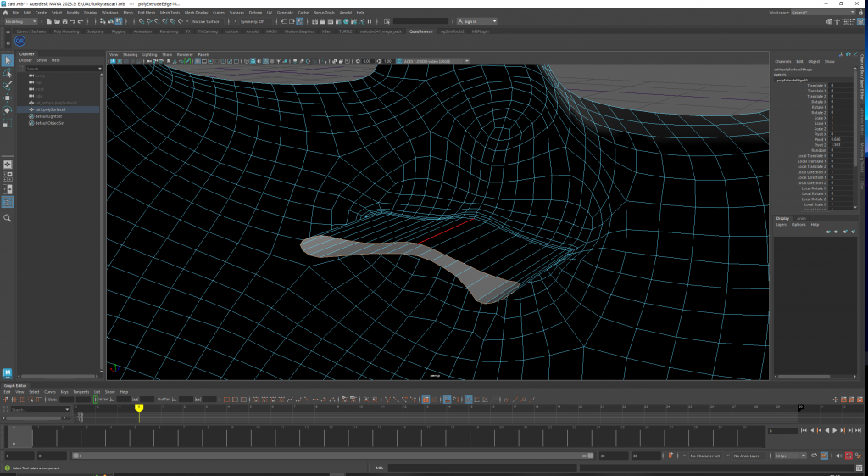Screen dimensions: 868x476
Task: Click the Outliner horizontal scrollbar
Action: (x=58, y=377)
